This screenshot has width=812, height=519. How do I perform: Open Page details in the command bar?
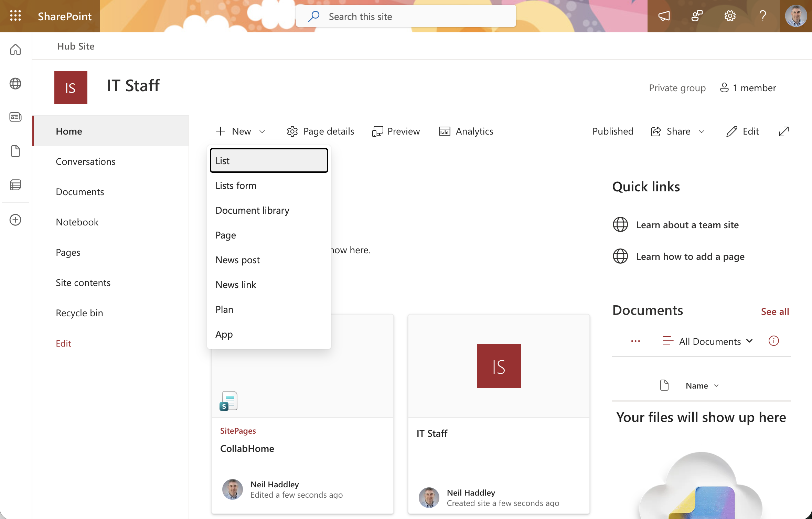pos(321,131)
